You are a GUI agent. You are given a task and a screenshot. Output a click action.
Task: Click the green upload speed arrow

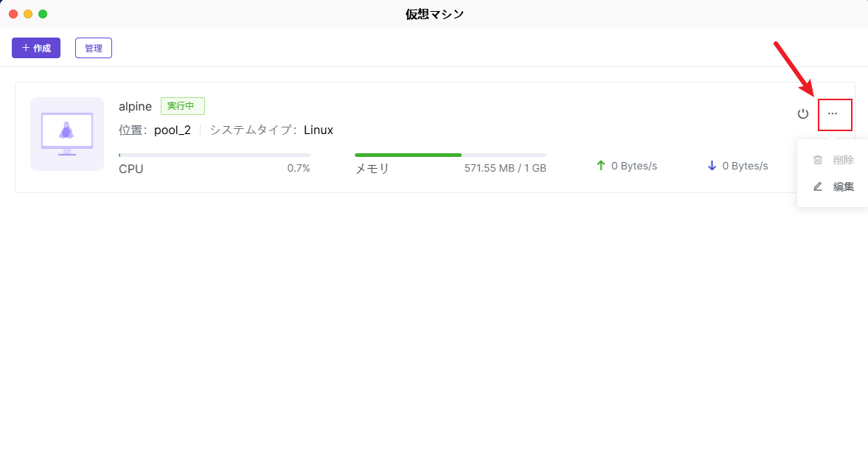coord(600,166)
